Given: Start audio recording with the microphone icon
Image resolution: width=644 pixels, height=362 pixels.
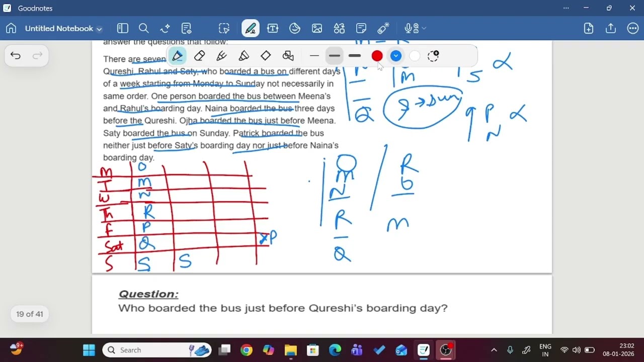Looking at the screenshot, I should [411, 29].
